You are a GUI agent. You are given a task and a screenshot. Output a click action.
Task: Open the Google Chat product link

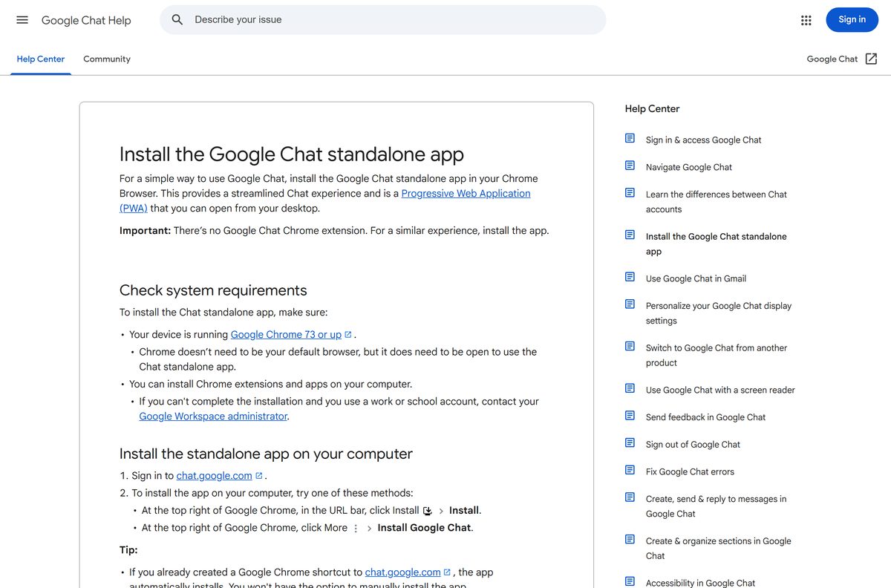click(832, 59)
